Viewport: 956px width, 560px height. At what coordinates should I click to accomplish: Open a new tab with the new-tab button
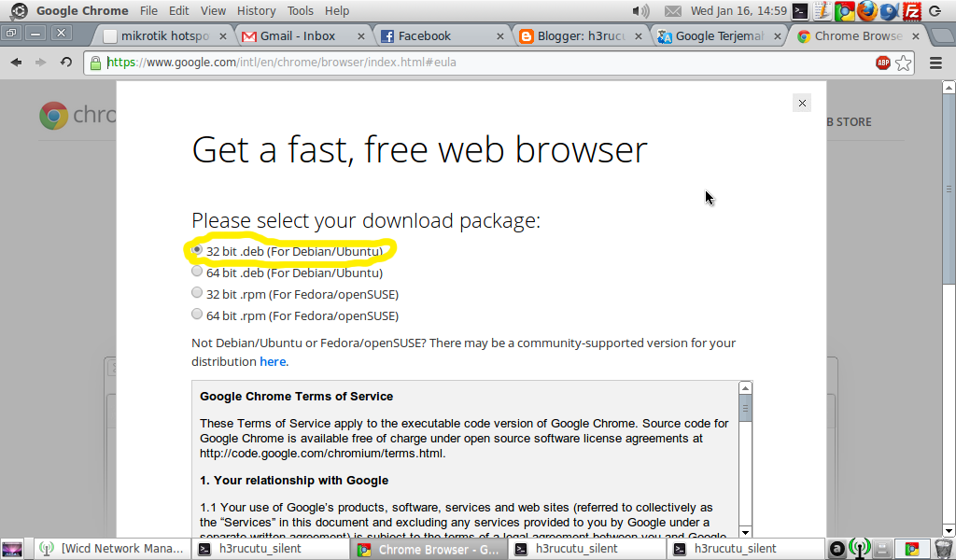click(x=942, y=36)
